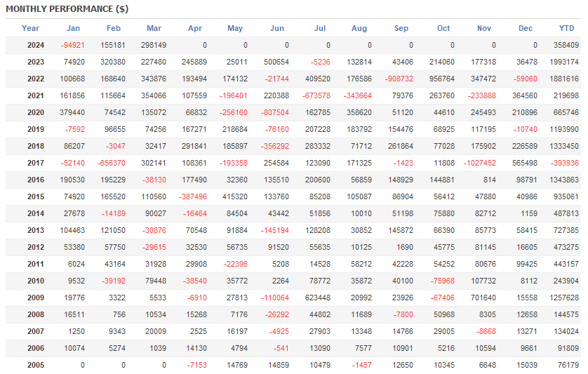The image size is (588, 374).
Task: Click the 756 February 2008 value
Action: point(119,314)
